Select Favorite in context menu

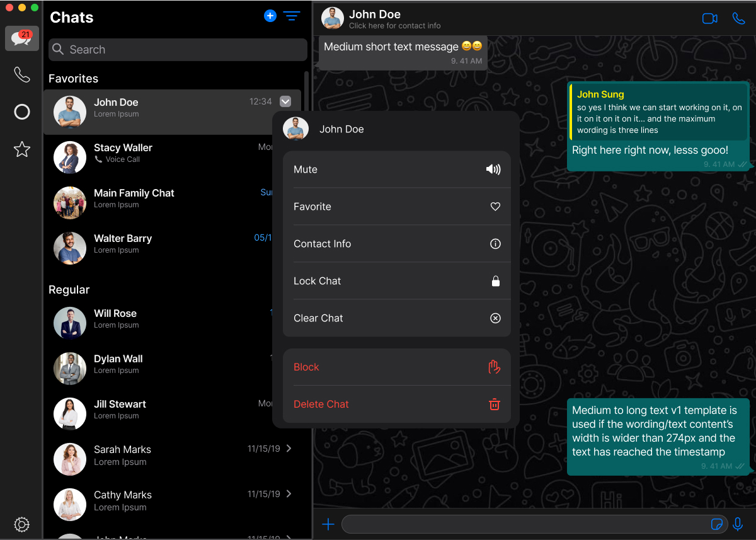pos(397,207)
